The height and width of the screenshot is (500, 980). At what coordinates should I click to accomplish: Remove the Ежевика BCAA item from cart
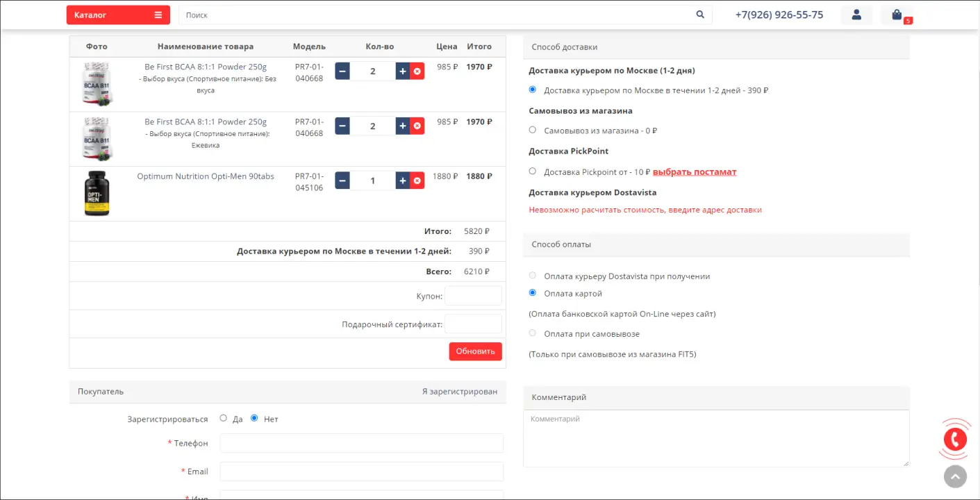[x=417, y=126]
